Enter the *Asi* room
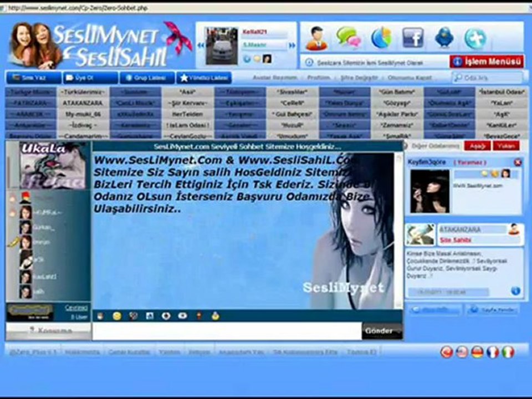 (x=188, y=92)
